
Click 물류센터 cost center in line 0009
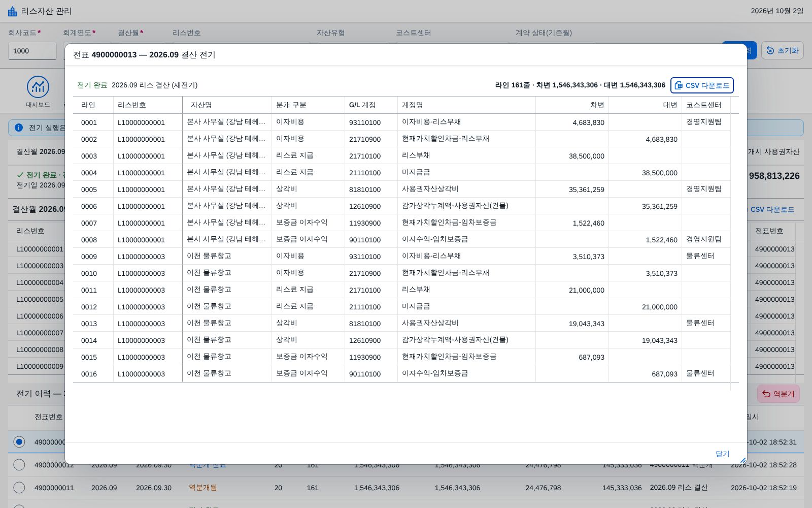[x=700, y=256]
